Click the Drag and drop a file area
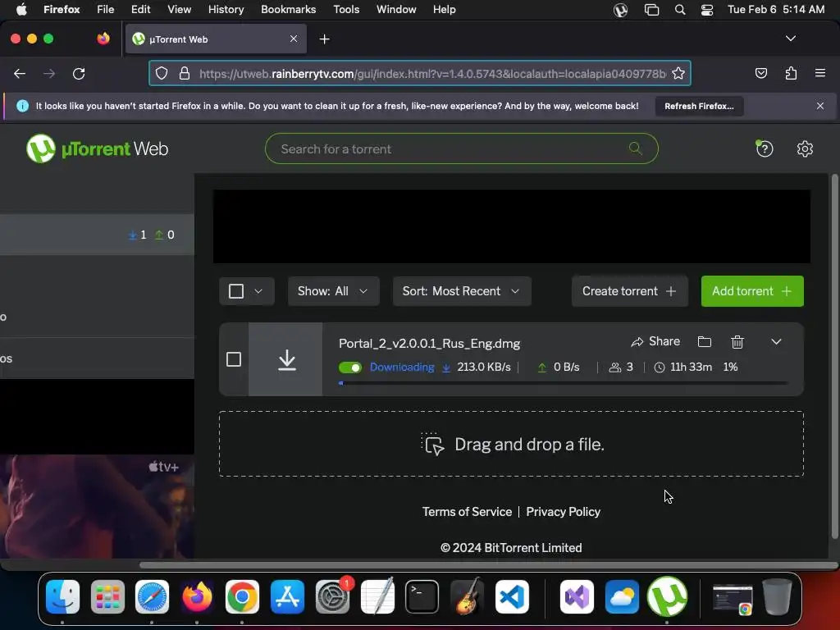 click(511, 444)
